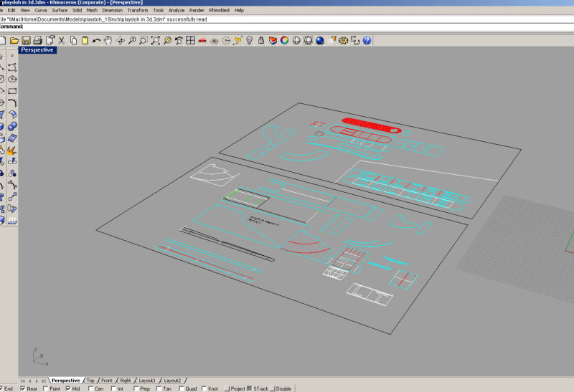Enable the Point osnap checkbox
Image resolution: width=574 pixels, height=392 pixels.
[47, 388]
